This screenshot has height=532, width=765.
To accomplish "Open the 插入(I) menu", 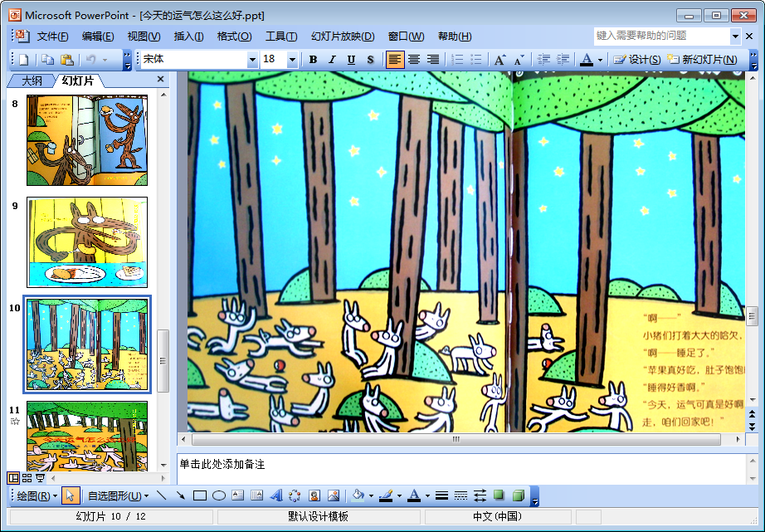I will (188, 37).
